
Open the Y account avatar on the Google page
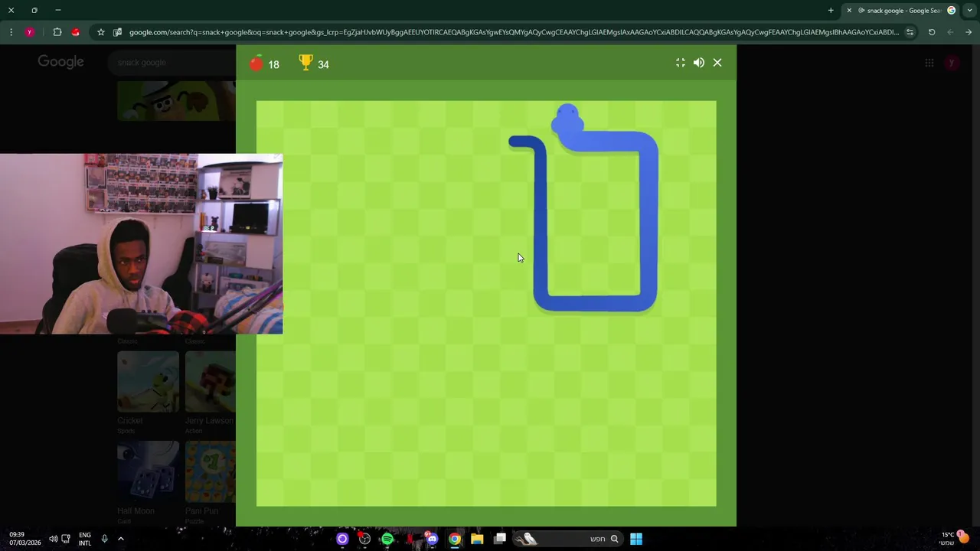click(x=952, y=63)
